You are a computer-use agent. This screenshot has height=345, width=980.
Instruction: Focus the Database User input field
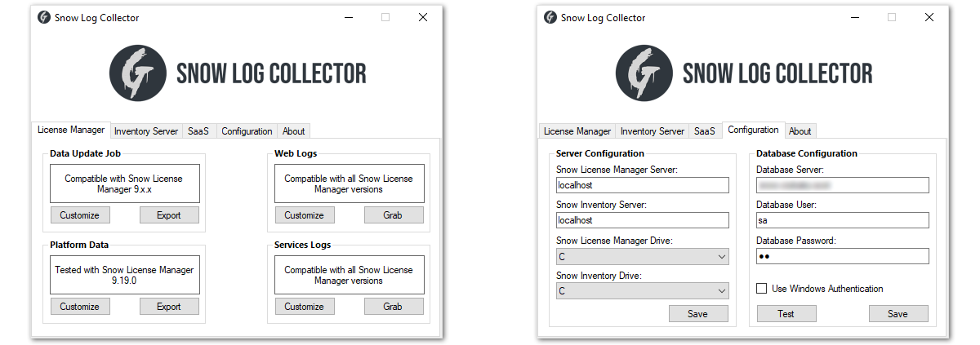tap(842, 220)
